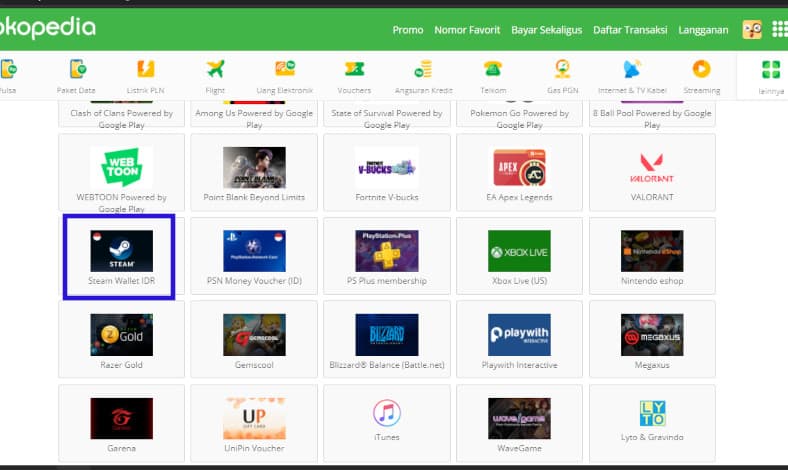This screenshot has width=788, height=470.
Task: Select the Listrik PLN category
Action: (x=145, y=76)
